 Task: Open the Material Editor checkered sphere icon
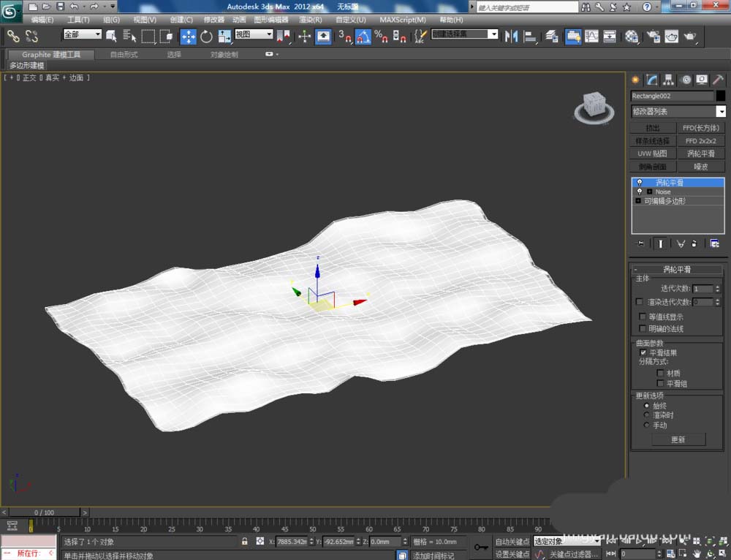pos(632,36)
